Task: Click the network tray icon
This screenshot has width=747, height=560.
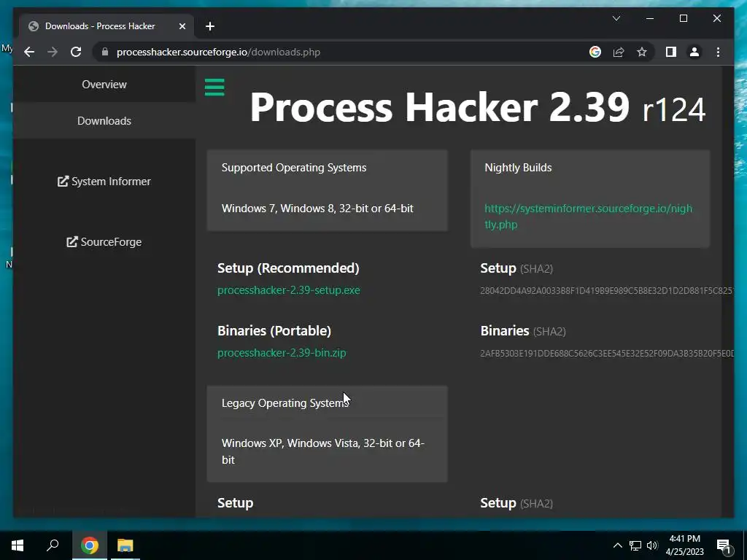Action: tap(635, 545)
